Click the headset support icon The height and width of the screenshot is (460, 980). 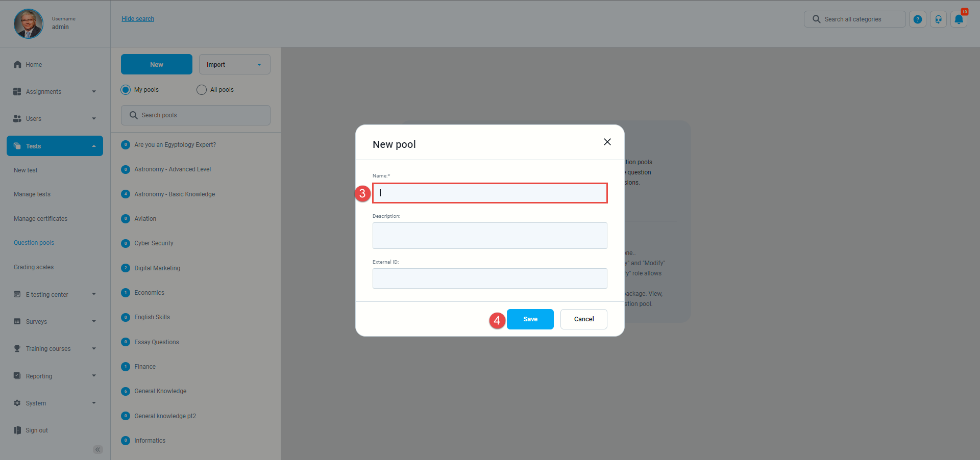pyautogui.click(x=938, y=19)
